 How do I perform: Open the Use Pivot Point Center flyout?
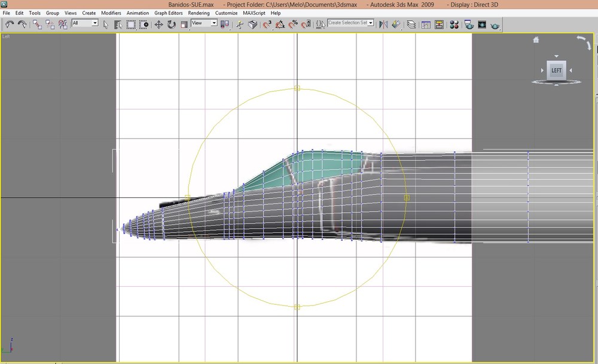pyautogui.click(x=225, y=25)
